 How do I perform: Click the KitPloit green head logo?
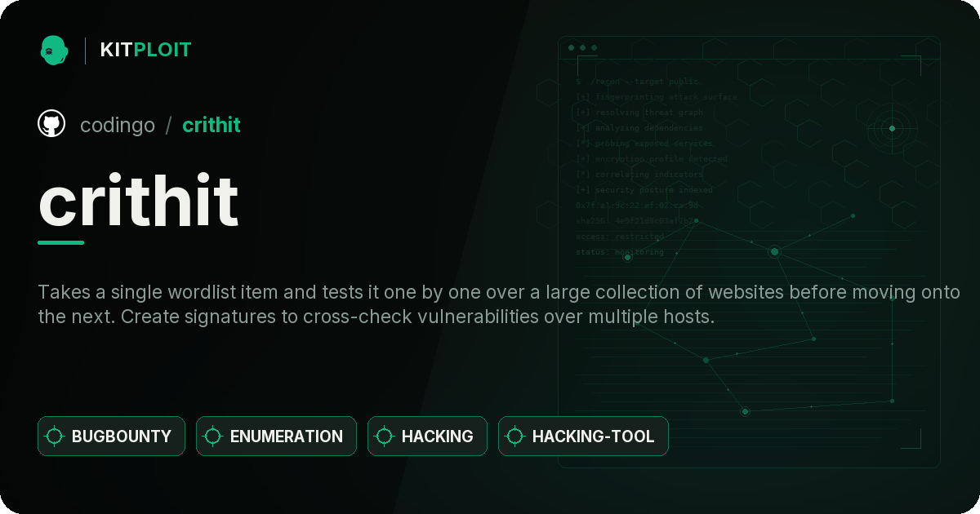[54, 50]
